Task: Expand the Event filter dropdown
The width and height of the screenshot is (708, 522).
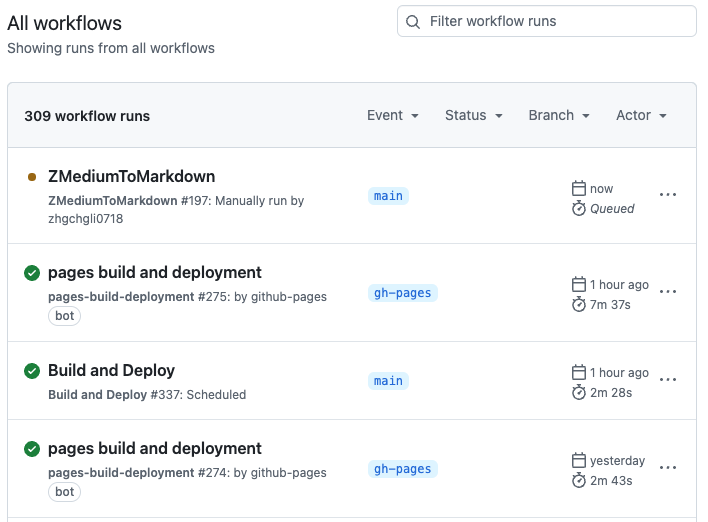Action: pos(392,115)
